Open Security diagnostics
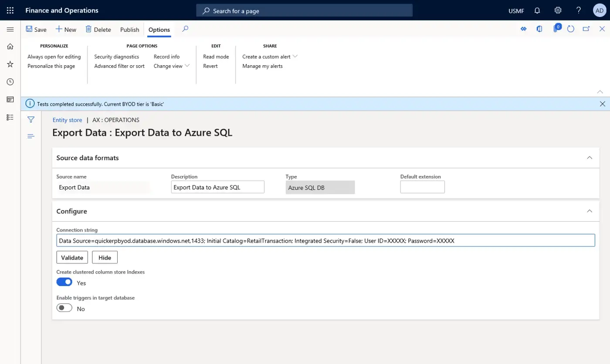Viewport: 610px width, 364px height. click(117, 57)
